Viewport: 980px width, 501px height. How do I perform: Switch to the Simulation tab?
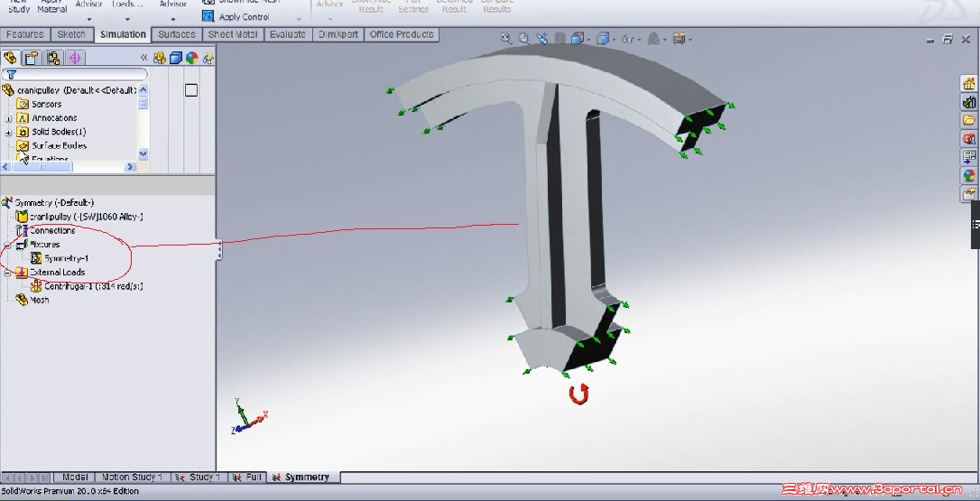(123, 34)
